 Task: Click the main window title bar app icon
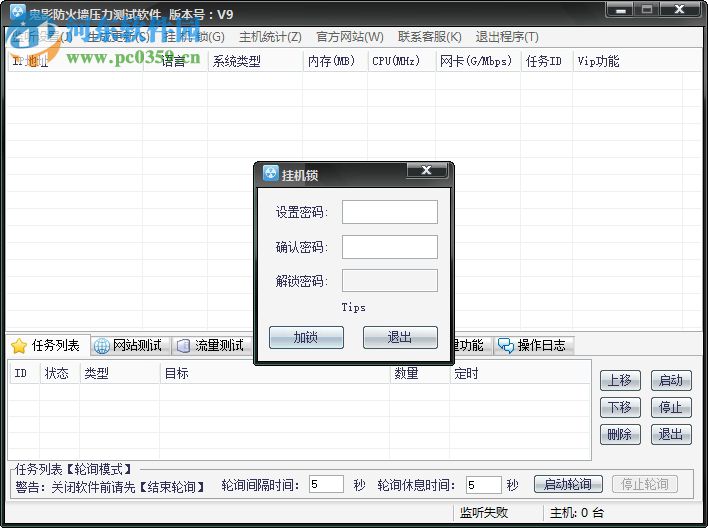pyautogui.click(x=17, y=12)
